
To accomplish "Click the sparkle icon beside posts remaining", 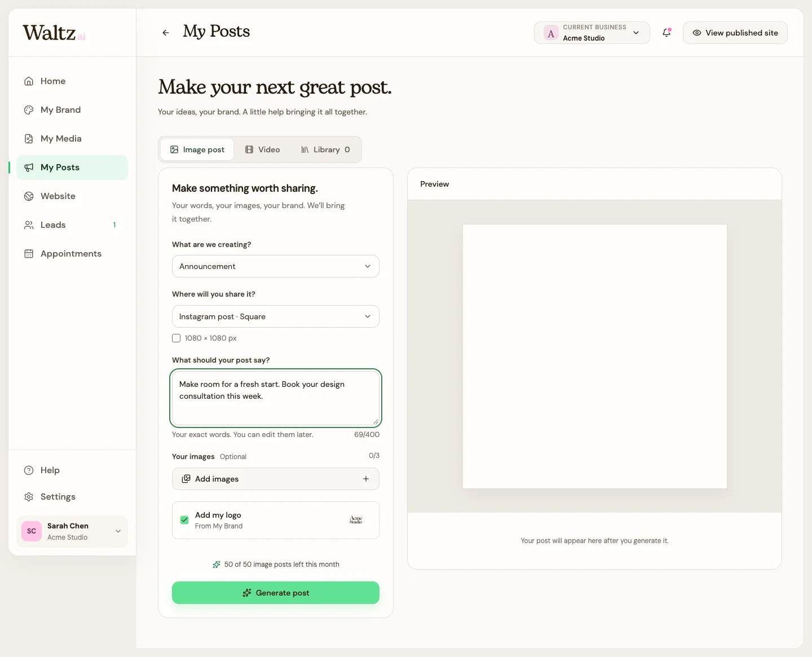I will click(x=217, y=565).
